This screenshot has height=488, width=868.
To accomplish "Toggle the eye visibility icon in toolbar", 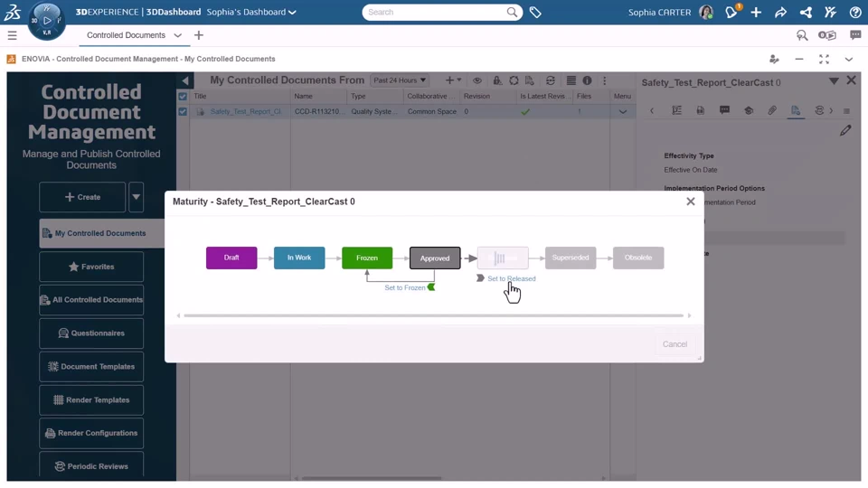I will pos(477,80).
